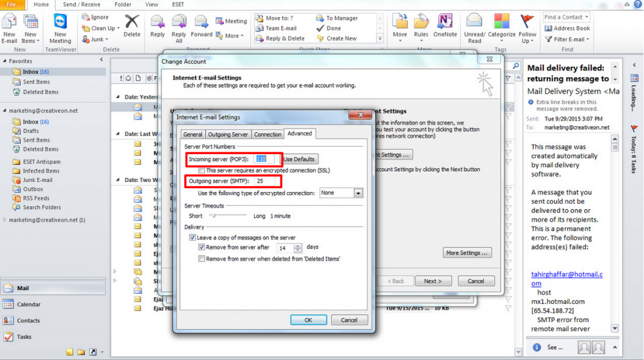
Task: Open the Connection tab
Action: coord(267,135)
